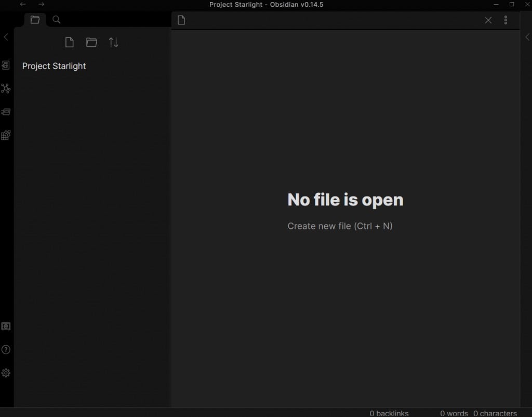Click the Create new file link
The image size is (532, 417).
tap(339, 226)
